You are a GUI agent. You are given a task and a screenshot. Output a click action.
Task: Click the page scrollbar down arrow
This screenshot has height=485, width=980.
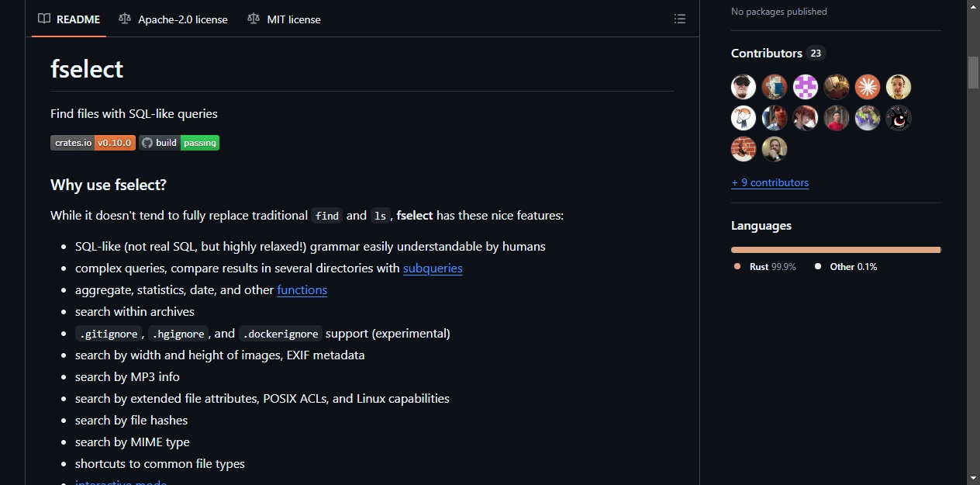(x=974, y=478)
